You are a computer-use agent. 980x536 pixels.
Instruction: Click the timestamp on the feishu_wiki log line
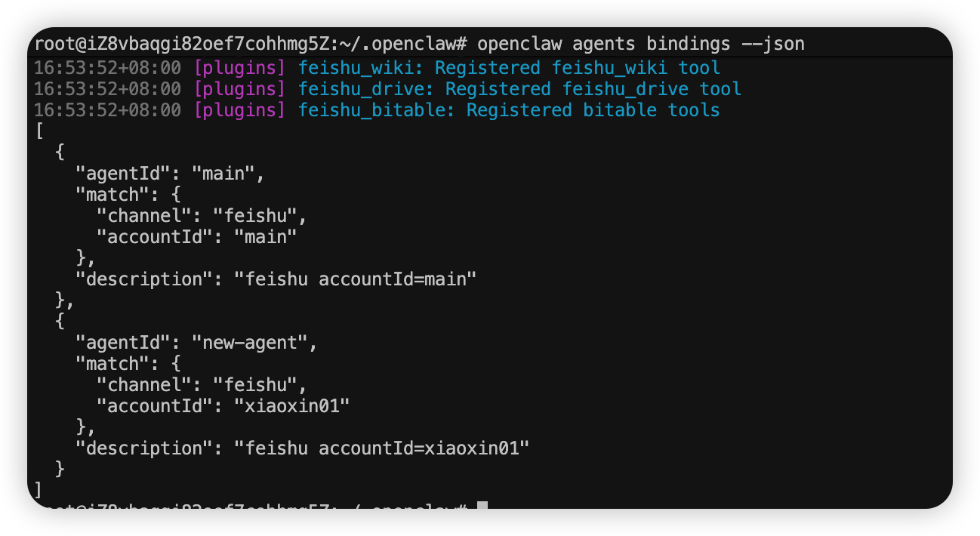pos(107,68)
